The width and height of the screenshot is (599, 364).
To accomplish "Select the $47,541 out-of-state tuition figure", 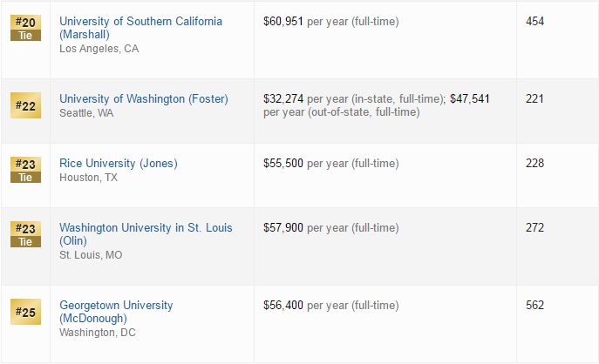I will tap(469, 98).
